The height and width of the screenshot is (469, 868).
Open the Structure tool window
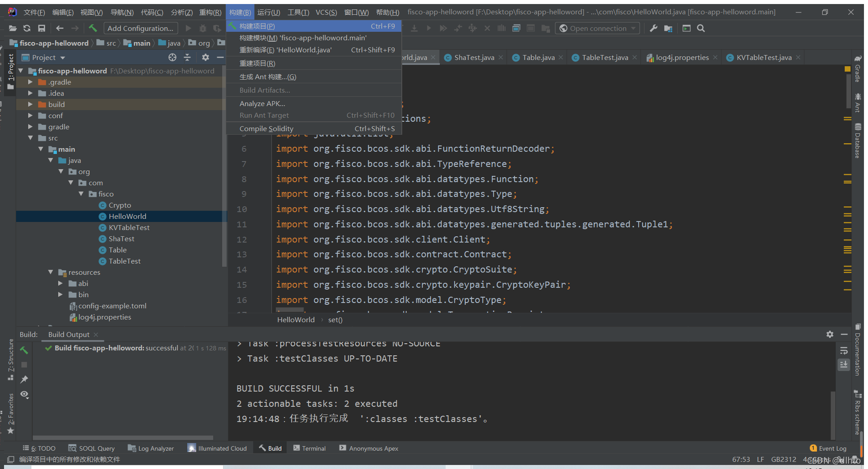click(x=11, y=360)
